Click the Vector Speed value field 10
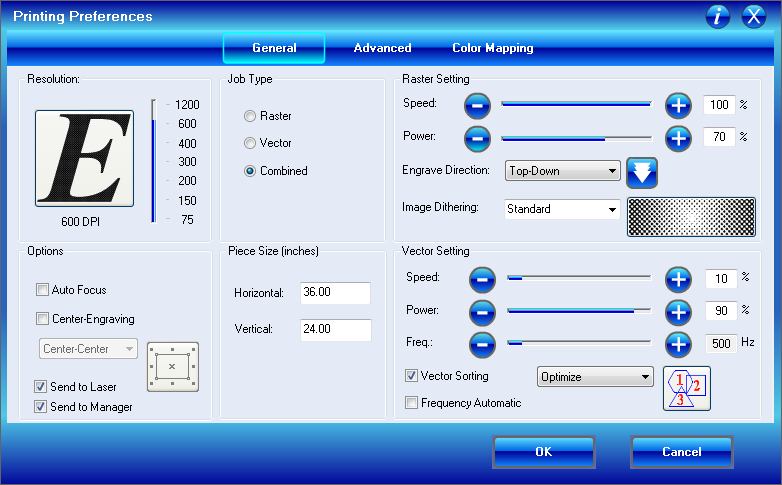This screenshot has width=782, height=485. (721, 279)
